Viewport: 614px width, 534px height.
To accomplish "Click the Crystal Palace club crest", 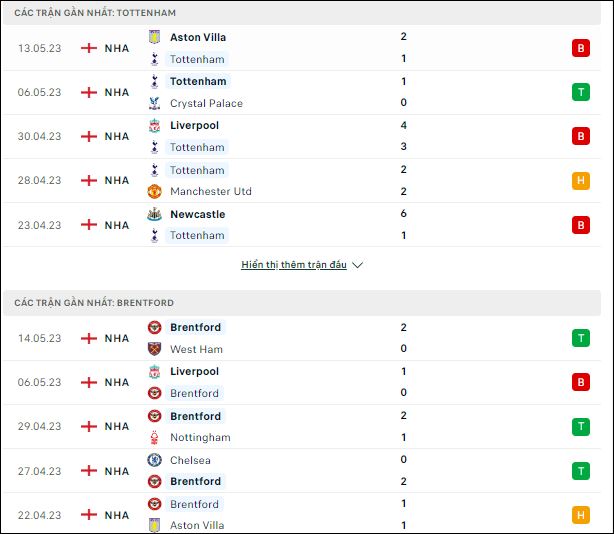I will [x=154, y=103].
